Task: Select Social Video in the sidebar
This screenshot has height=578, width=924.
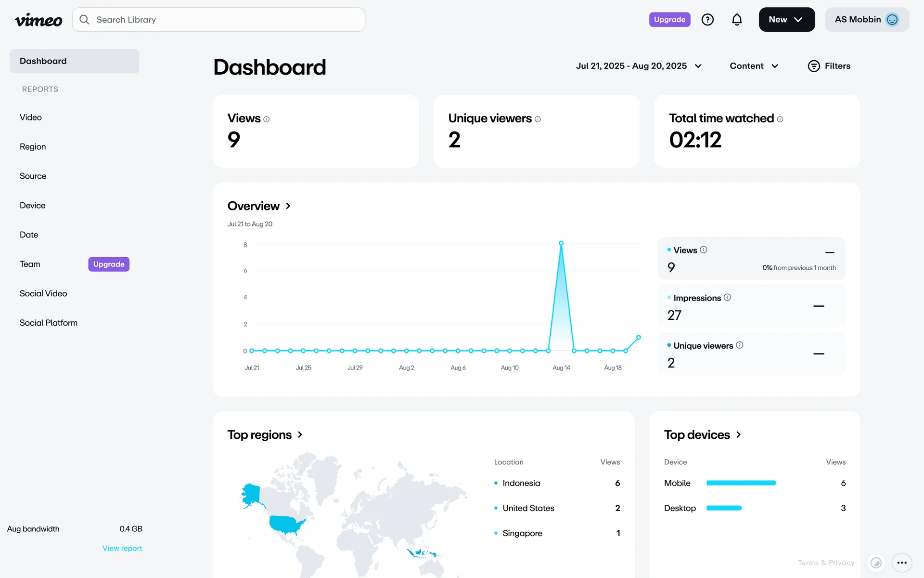Action: tap(43, 294)
